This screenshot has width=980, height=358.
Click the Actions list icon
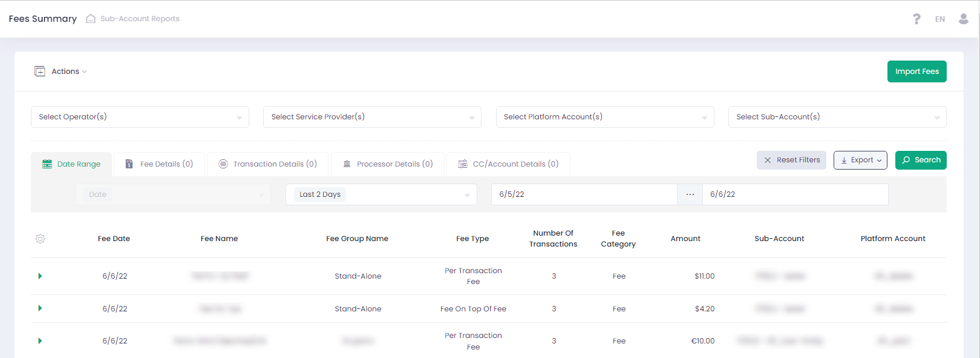[x=40, y=71]
